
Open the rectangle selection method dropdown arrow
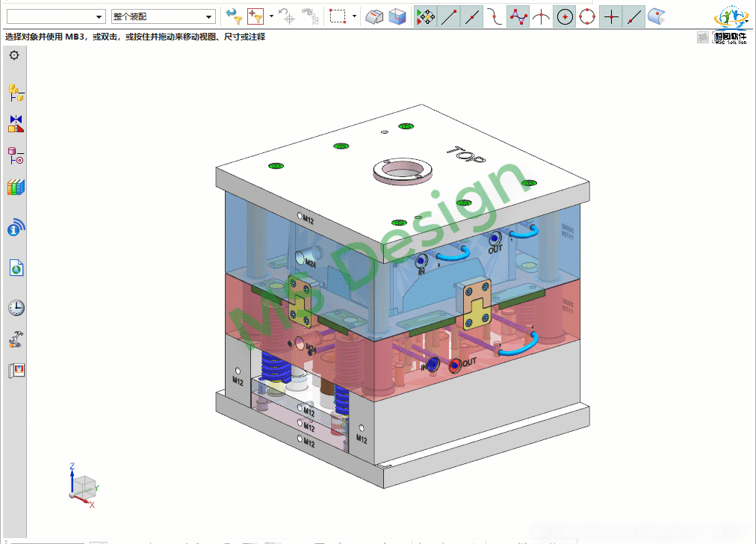(x=354, y=16)
